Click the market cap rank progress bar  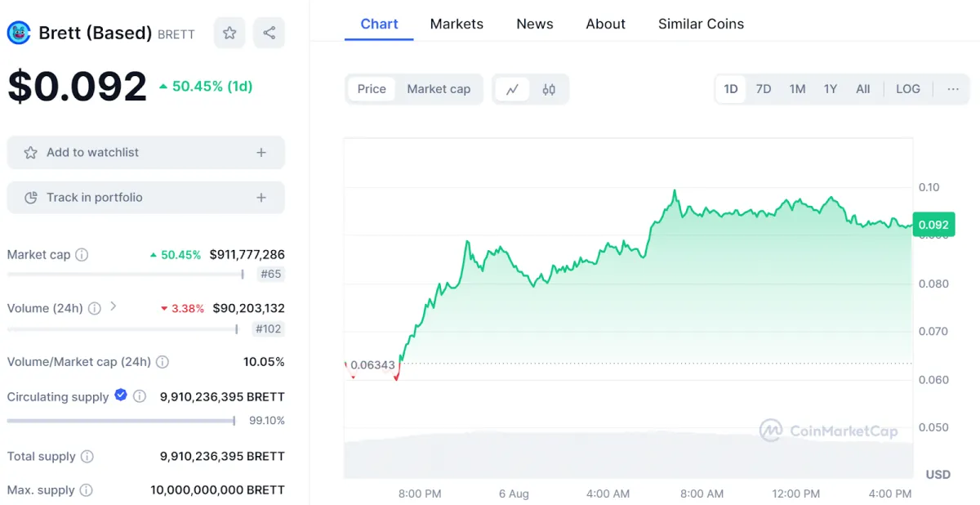(x=122, y=275)
